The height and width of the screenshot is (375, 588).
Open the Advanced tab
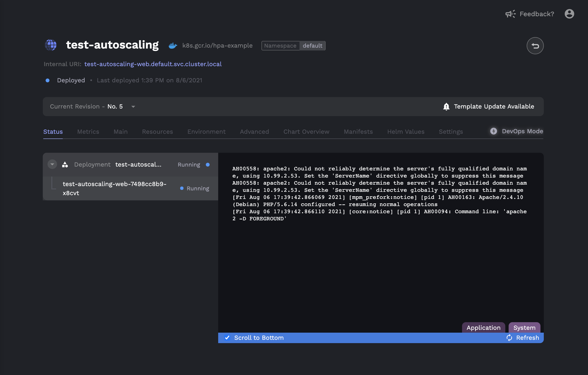(255, 132)
